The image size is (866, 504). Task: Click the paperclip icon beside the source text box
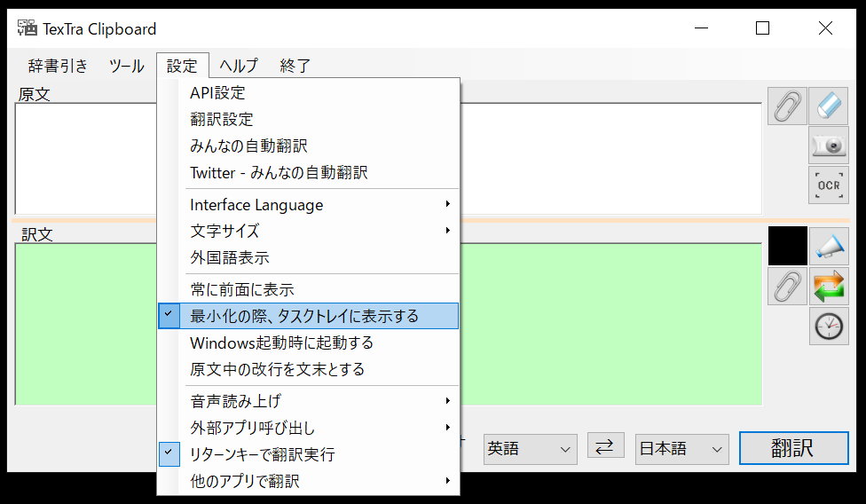787,106
